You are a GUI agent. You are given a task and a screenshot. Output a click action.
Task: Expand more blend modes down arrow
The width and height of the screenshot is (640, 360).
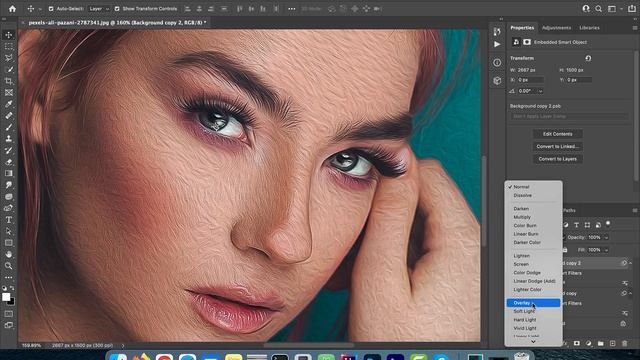[x=533, y=342]
